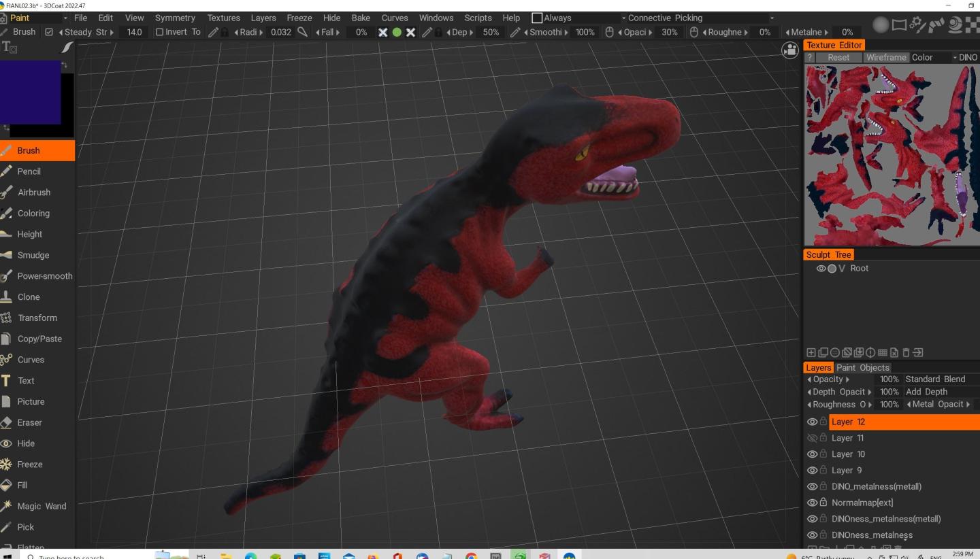The width and height of the screenshot is (980, 559).
Task: Click the delete icon in Sculpt Tree toolbar
Action: 906,352
